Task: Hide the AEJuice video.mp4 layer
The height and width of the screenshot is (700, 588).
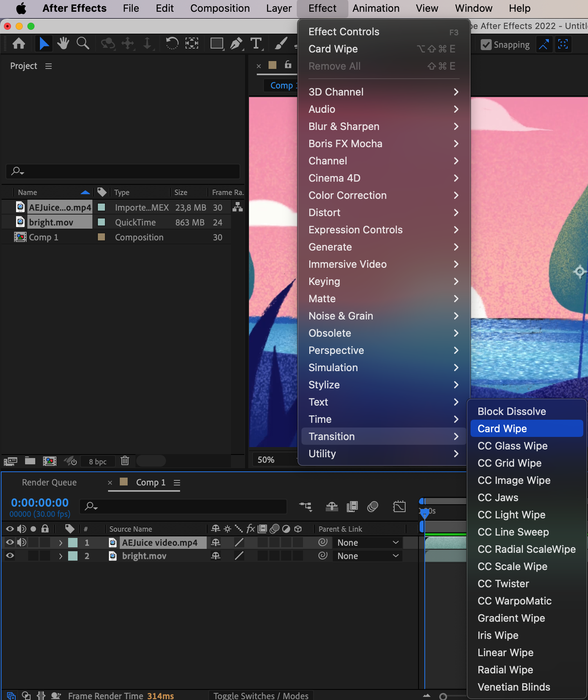Action: coord(10,542)
